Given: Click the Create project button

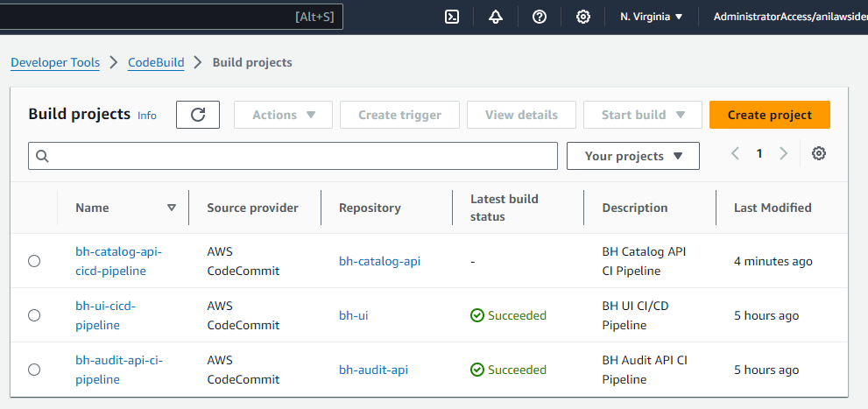Looking at the screenshot, I should [x=770, y=115].
